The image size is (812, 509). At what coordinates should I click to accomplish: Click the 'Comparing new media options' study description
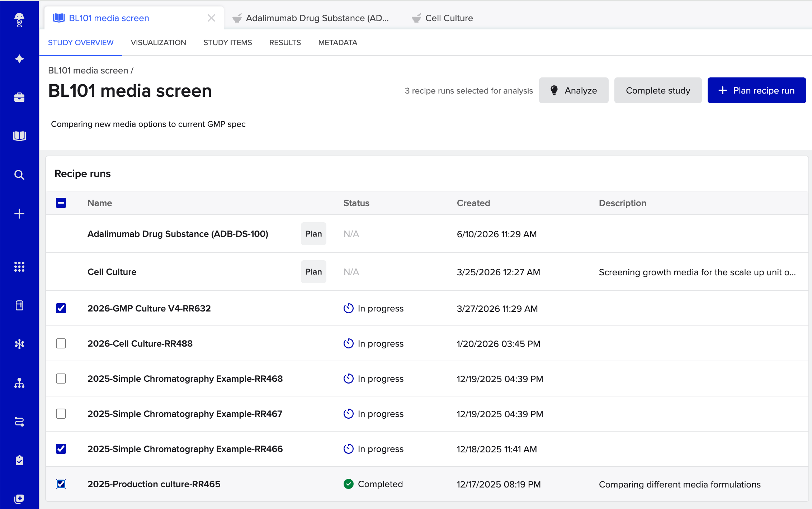(x=148, y=124)
